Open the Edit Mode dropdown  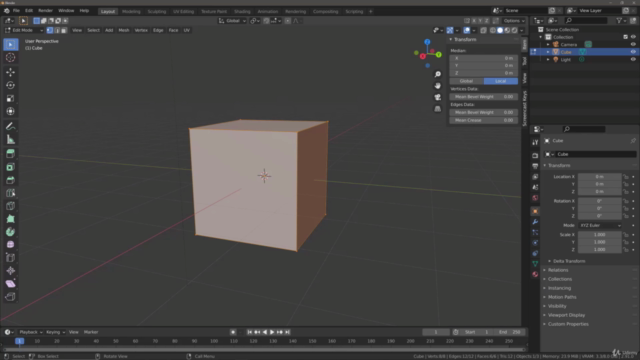[24, 30]
